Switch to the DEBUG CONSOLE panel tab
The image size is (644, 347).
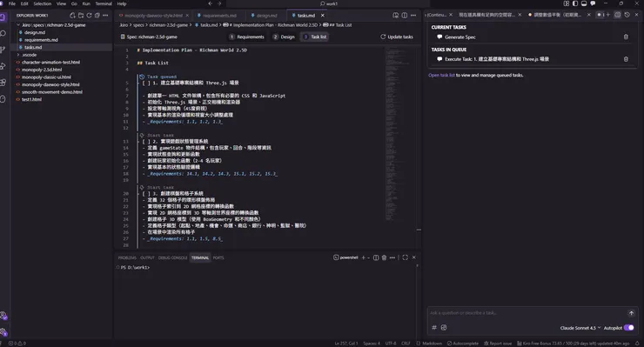172,258
